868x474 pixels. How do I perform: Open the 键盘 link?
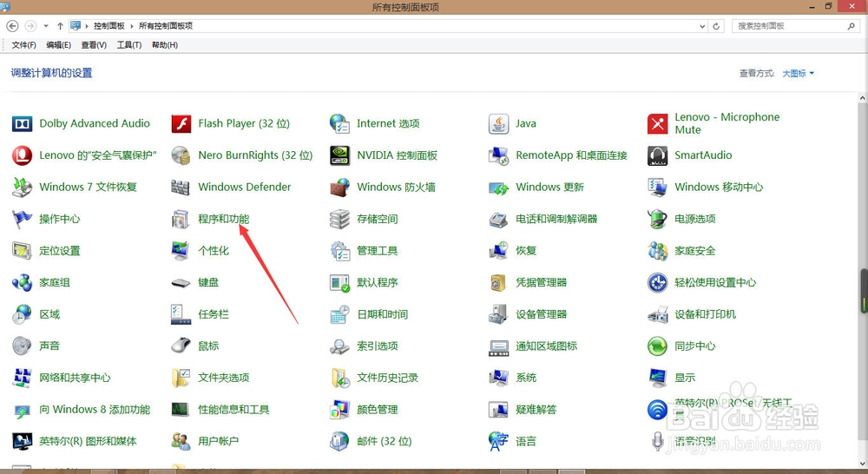click(208, 282)
